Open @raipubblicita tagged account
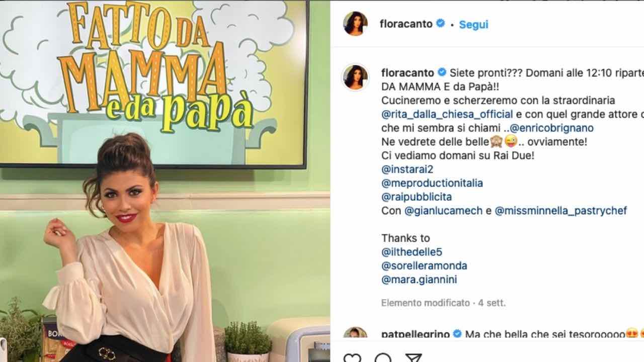 pos(417,197)
